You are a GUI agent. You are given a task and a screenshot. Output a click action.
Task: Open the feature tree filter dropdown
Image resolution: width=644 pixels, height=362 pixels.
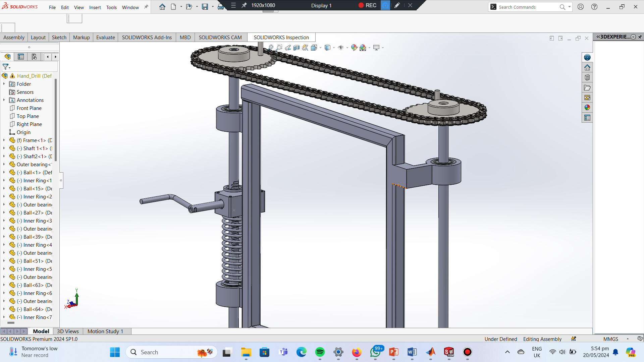point(6,67)
